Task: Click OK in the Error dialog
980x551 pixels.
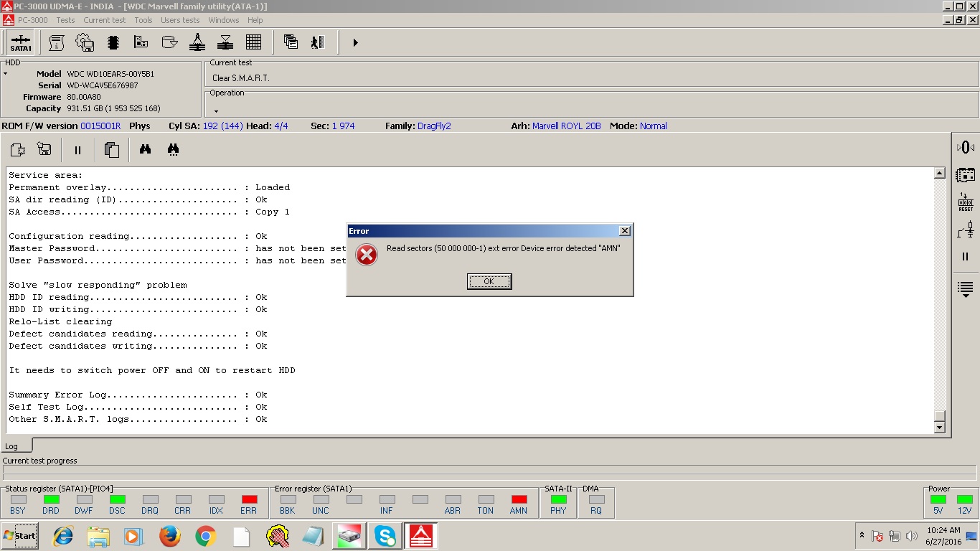Action: coord(489,281)
